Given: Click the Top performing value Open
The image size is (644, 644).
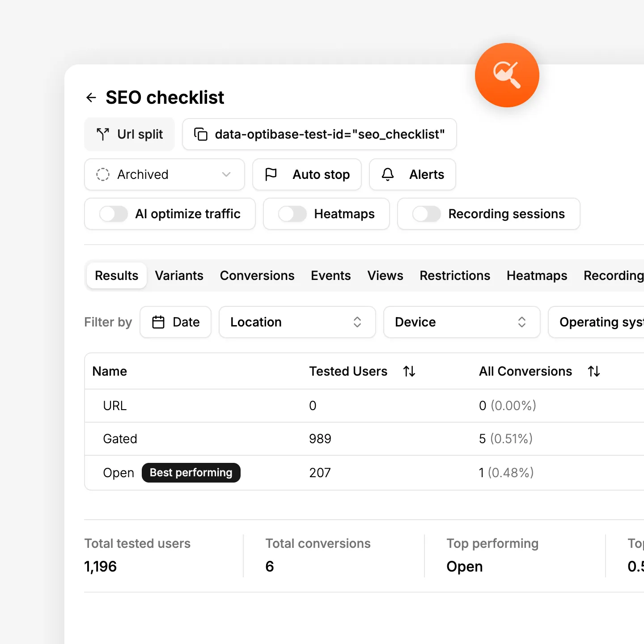Looking at the screenshot, I should click(465, 567).
